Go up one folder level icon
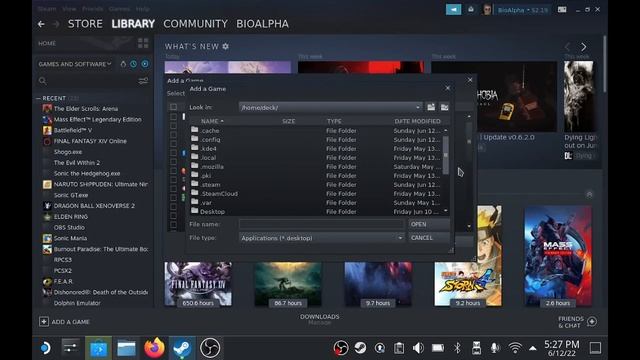This screenshot has width=640, height=360. (x=431, y=107)
